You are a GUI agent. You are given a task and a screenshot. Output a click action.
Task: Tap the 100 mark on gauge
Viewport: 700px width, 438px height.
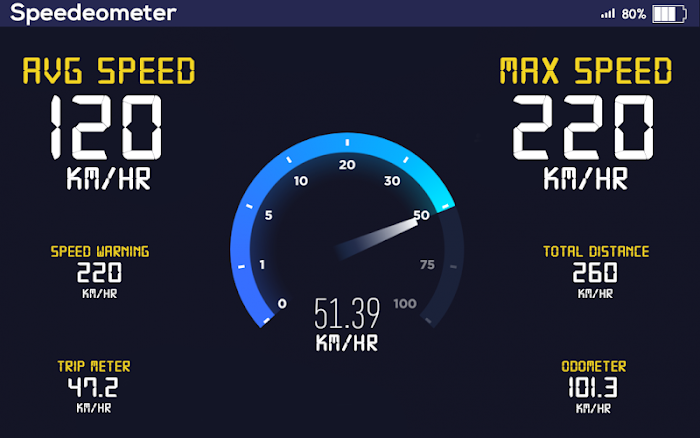(405, 304)
